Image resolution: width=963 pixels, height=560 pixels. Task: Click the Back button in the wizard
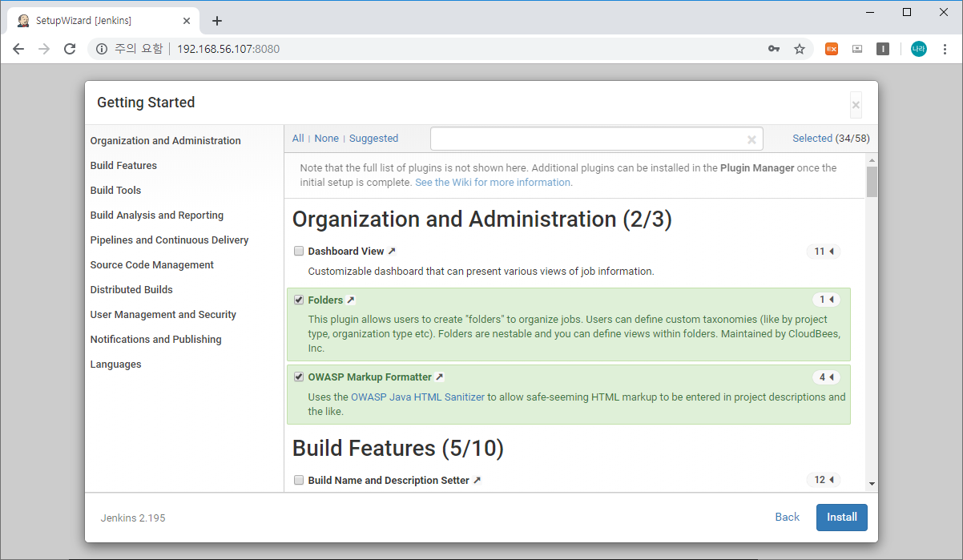[788, 518]
